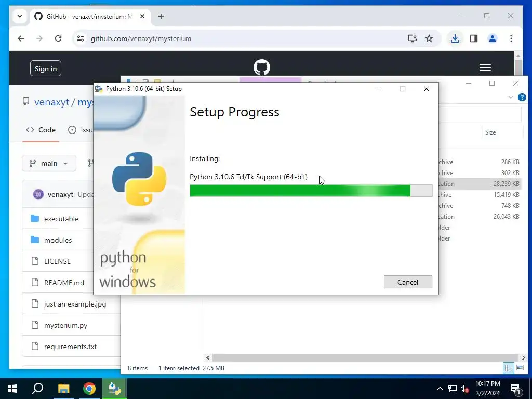Click the network tray icon
This screenshot has height=399, width=532.
coord(453,389)
